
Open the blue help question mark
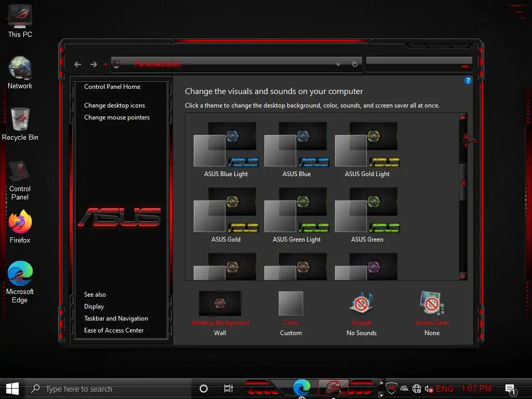pyautogui.click(x=468, y=81)
